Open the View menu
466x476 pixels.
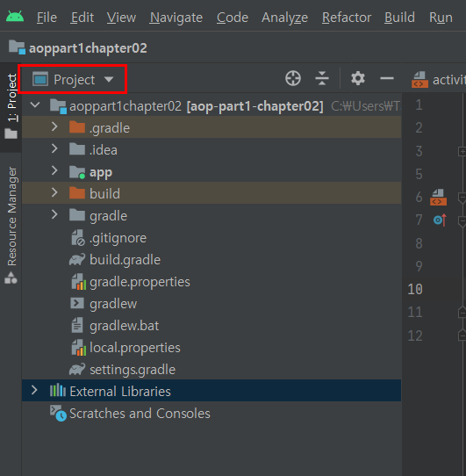click(121, 18)
